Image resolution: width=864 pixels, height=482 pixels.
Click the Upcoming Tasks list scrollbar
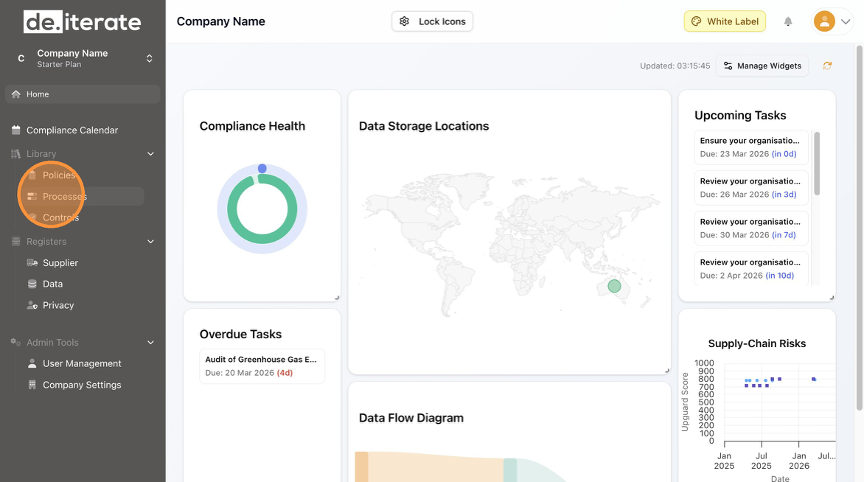(817, 163)
